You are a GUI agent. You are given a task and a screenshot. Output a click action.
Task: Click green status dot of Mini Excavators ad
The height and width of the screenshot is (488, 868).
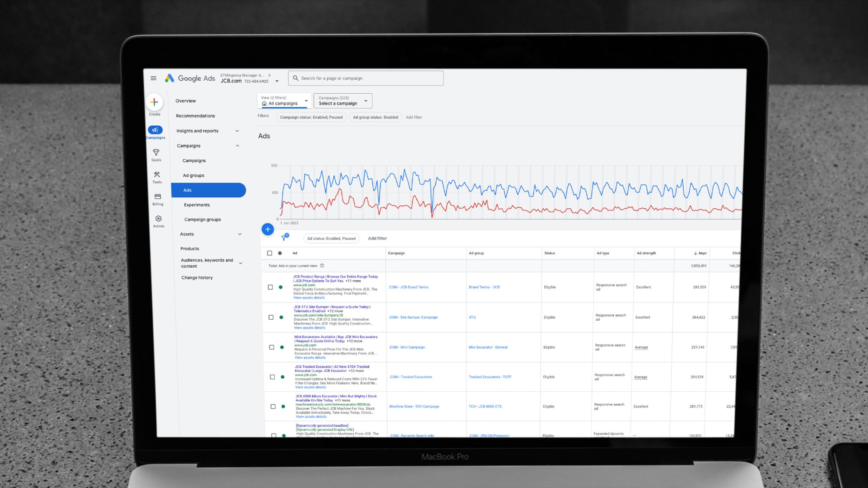pos(282,347)
